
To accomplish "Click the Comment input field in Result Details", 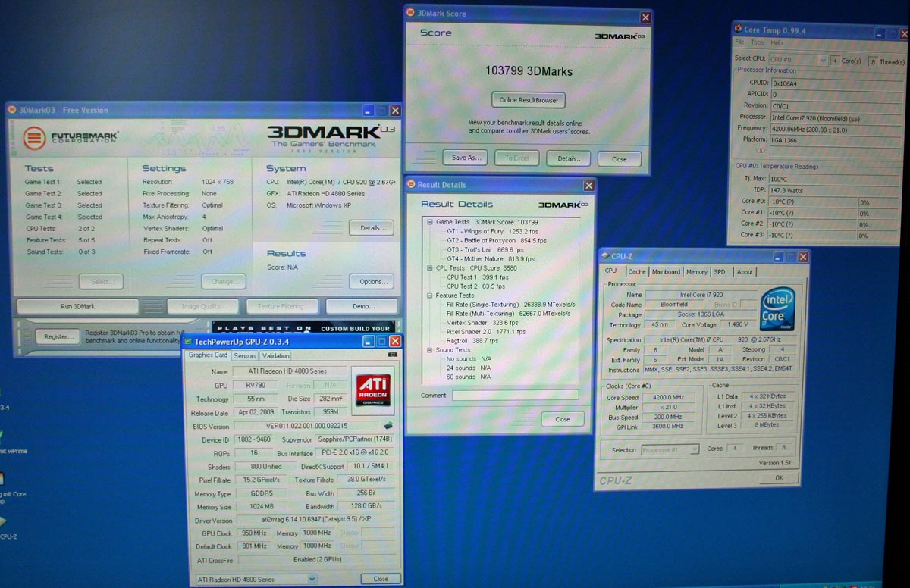I will [515, 395].
